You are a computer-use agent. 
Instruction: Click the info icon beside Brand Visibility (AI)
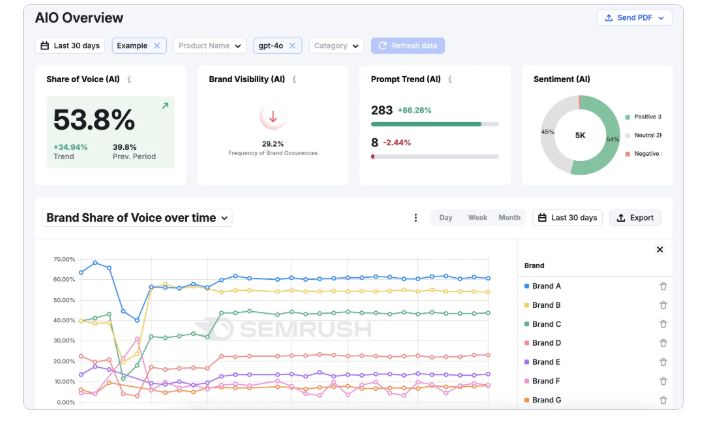[x=294, y=79]
